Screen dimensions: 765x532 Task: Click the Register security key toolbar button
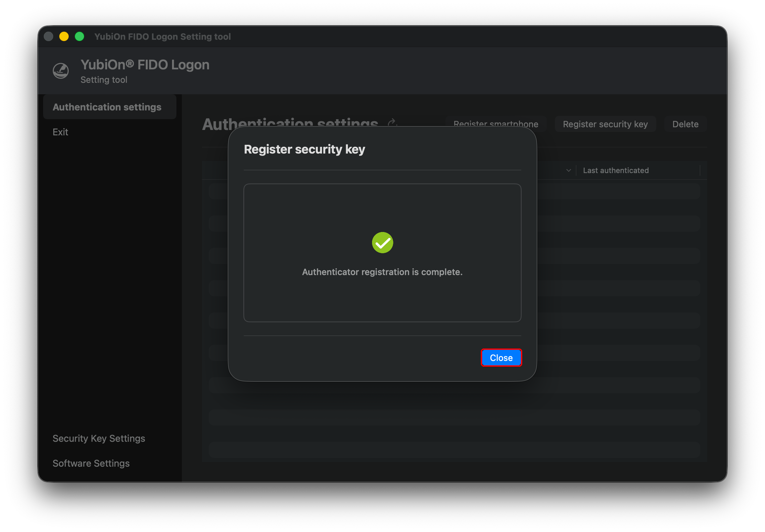[605, 124]
